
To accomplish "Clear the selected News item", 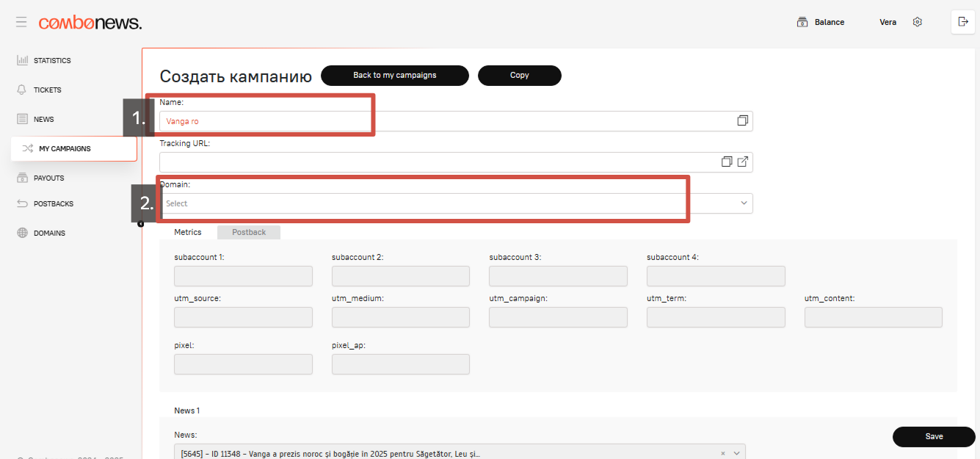I will (722, 454).
